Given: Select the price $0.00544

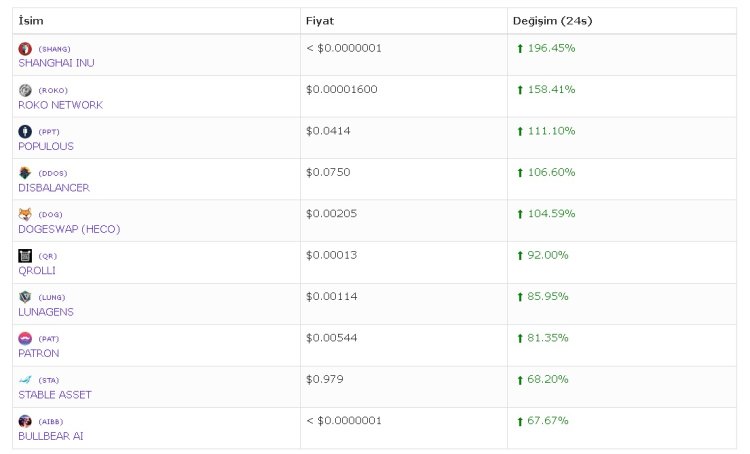Looking at the screenshot, I should pyautogui.click(x=331, y=338).
